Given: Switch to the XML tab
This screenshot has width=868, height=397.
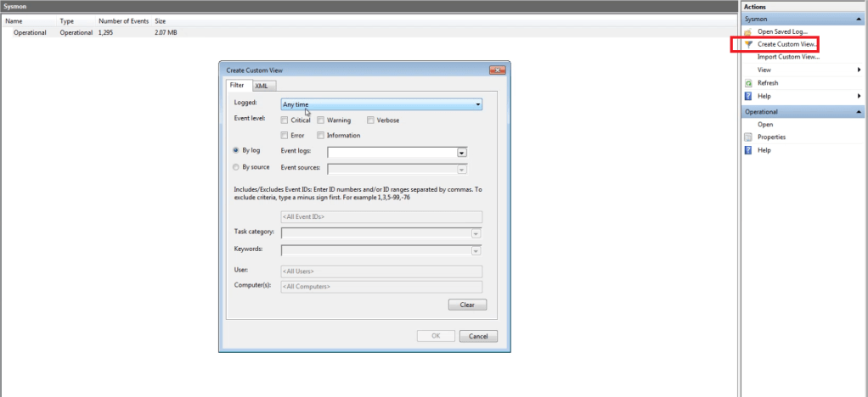Looking at the screenshot, I should (262, 86).
